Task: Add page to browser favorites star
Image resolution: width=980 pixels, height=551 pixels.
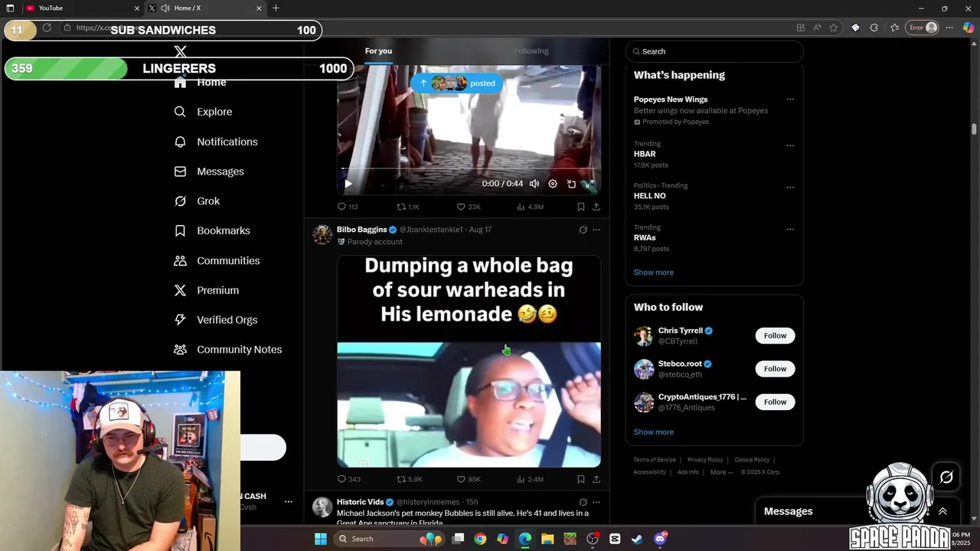Action: click(834, 28)
